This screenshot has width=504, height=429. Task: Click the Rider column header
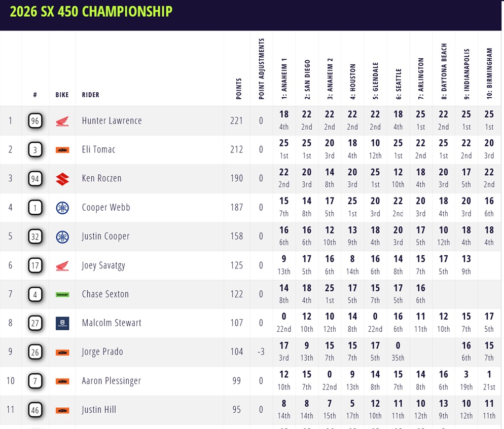(91, 95)
